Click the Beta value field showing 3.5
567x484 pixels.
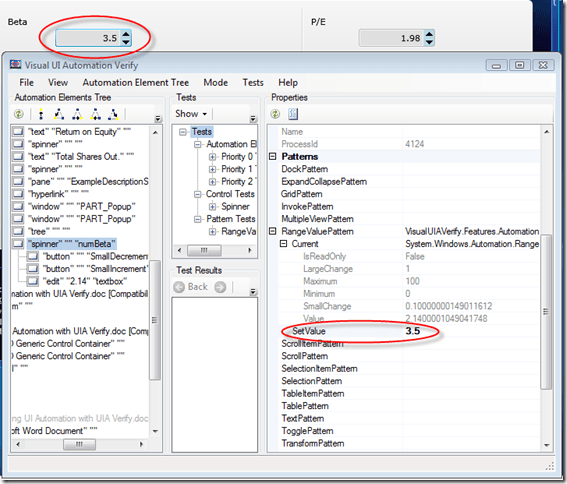click(x=88, y=38)
